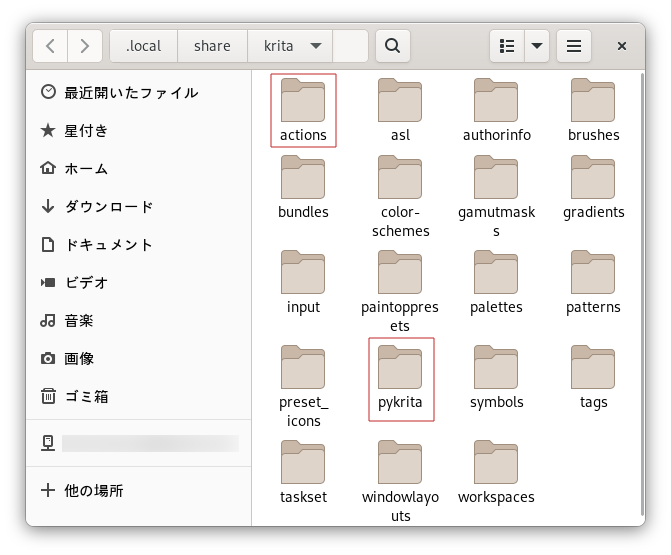671x555 pixels.
Task: Open the krita path bar dropdown arrow
Action: [x=316, y=46]
